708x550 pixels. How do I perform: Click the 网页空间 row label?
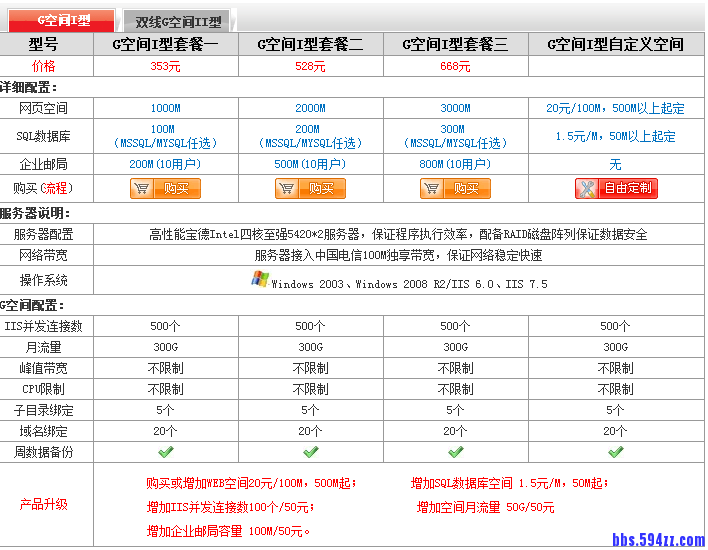(43, 108)
